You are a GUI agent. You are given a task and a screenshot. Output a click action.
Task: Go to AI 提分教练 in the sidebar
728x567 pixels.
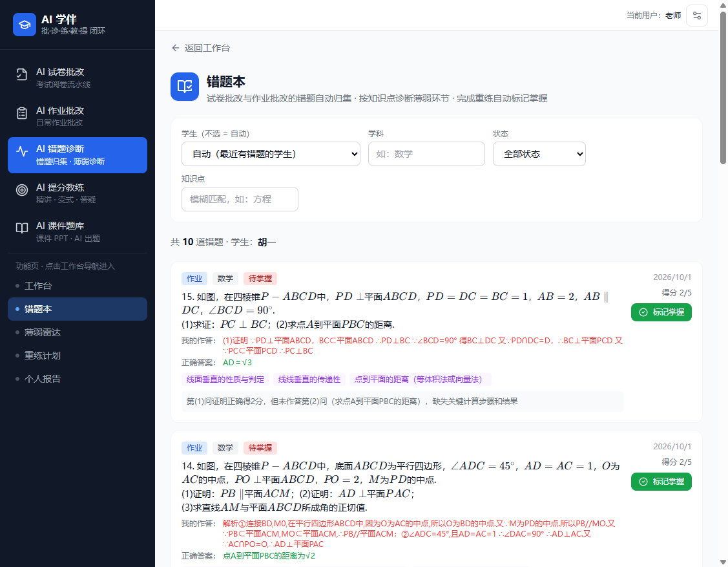tap(78, 193)
